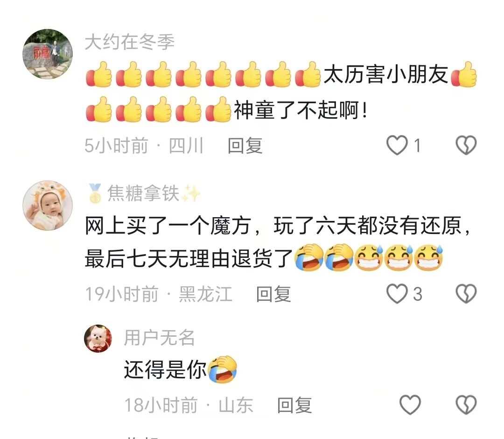This screenshot has width=504, height=439.
Task: Like the comment by 大约在冬季
Action: point(397,145)
